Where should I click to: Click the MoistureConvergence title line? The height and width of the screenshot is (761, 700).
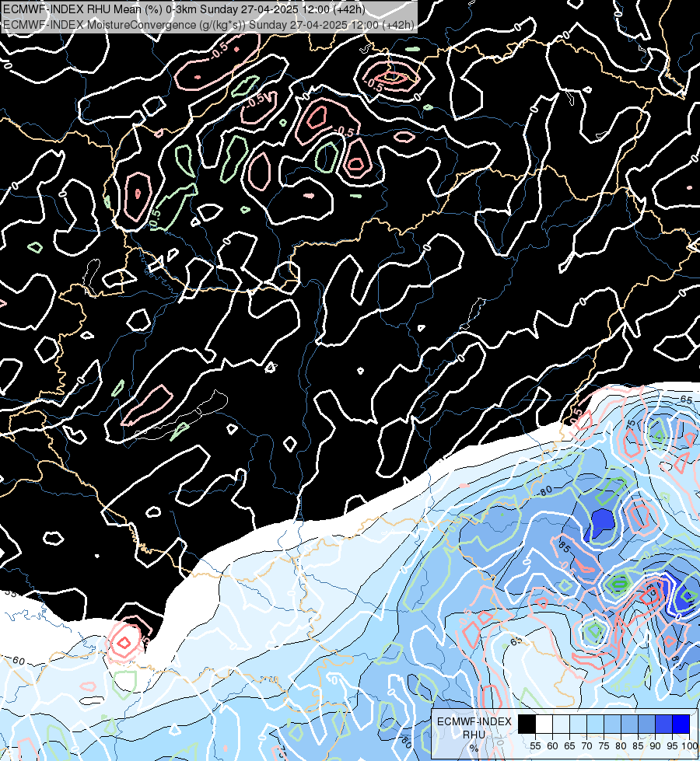(x=209, y=25)
